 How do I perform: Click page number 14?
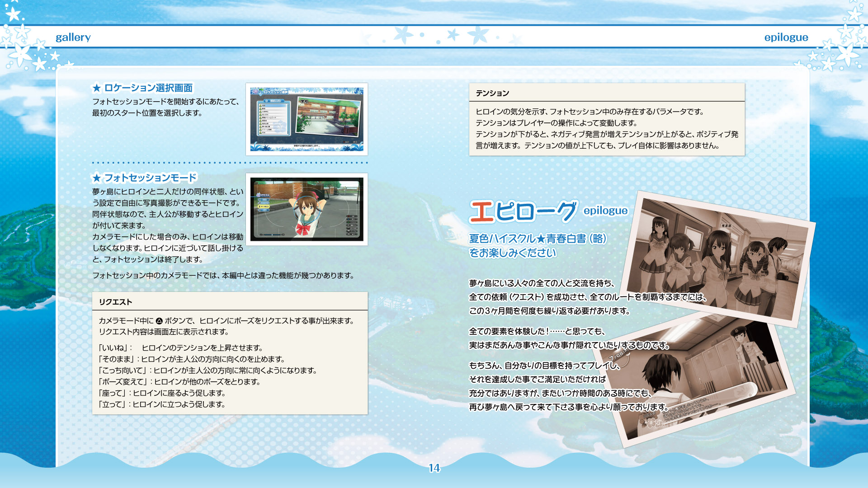click(434, 468)
